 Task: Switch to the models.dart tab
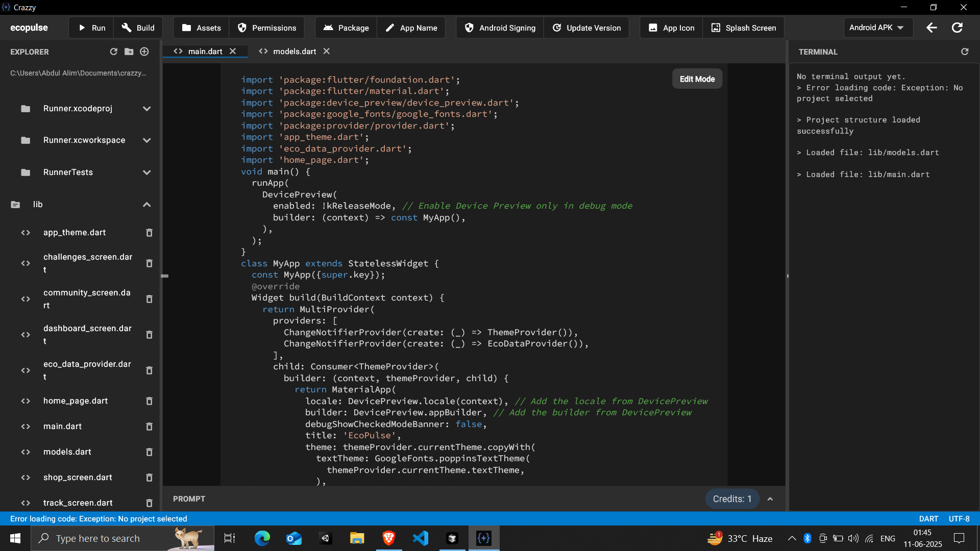pyautogui.click(x=294, y=51)
